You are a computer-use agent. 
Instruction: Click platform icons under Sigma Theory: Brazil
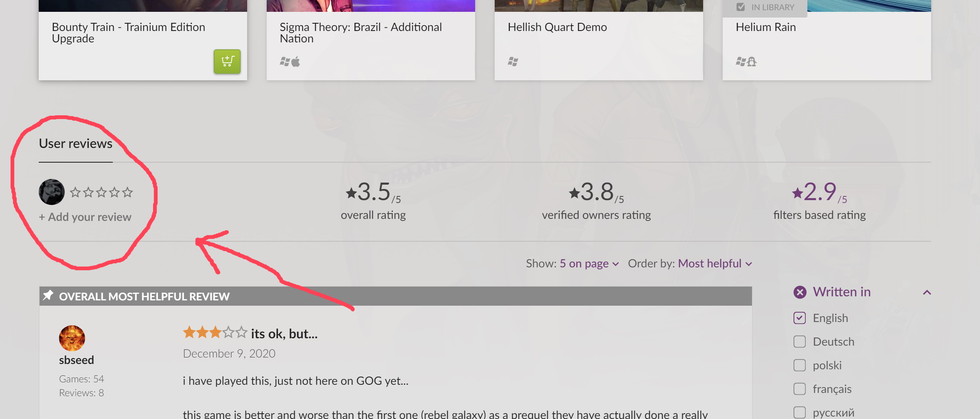(290, 62)
